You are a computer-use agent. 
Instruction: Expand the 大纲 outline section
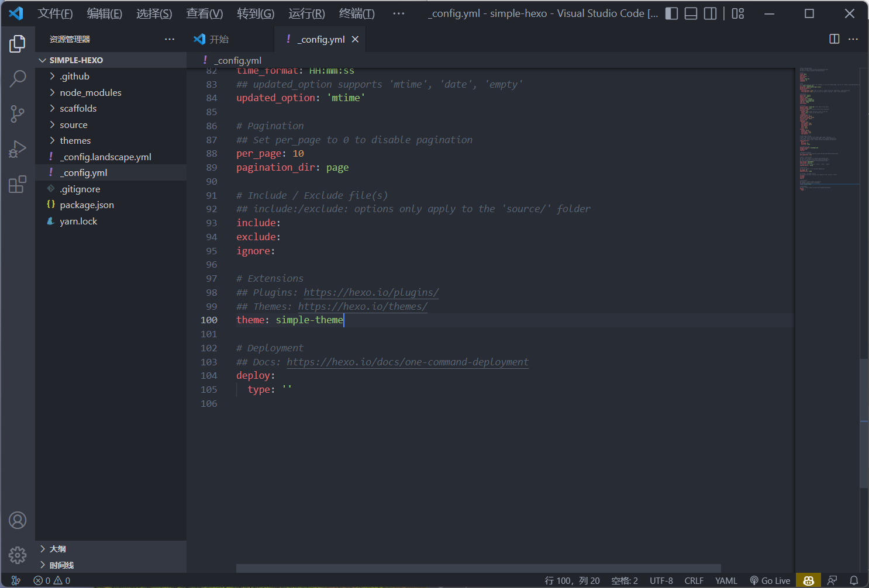[x=57, y=549]
